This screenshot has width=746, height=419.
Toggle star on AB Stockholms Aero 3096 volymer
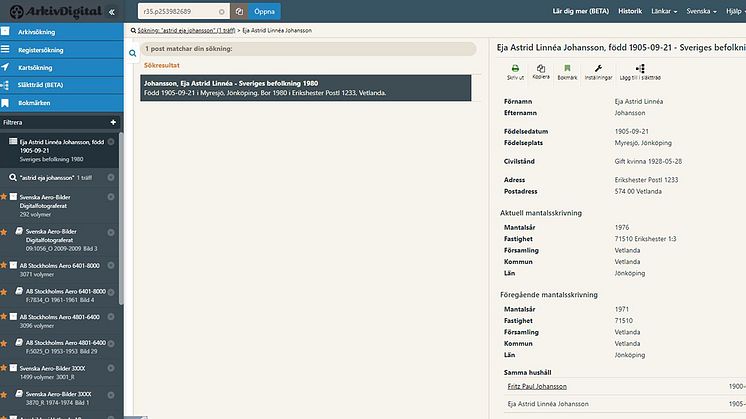(4, 316)
